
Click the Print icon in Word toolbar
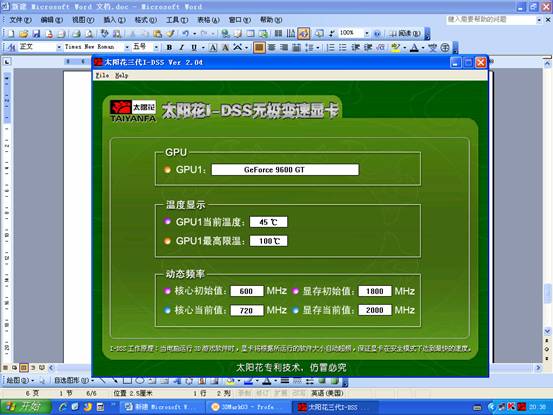tap(77, 33)
